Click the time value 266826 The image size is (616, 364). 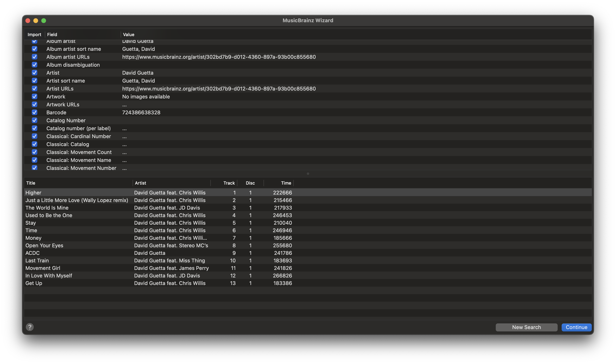point(282,276)
